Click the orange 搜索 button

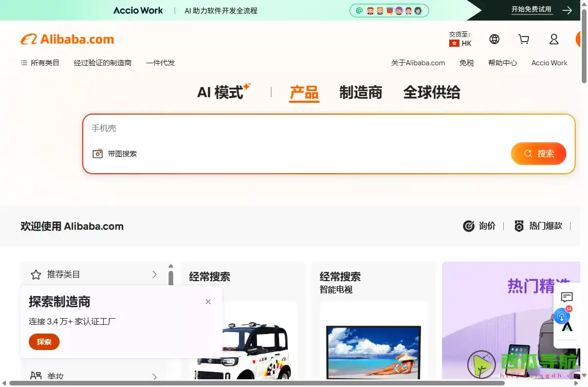539,153
